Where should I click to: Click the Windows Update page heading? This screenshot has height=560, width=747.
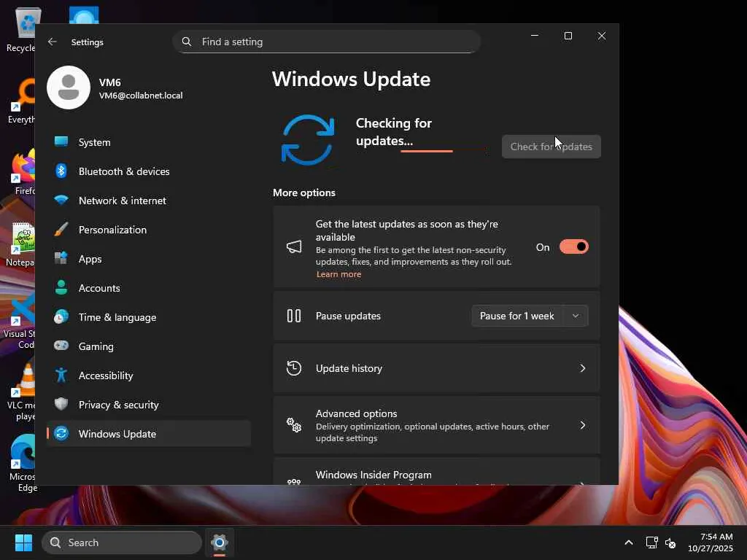(351, 79)
